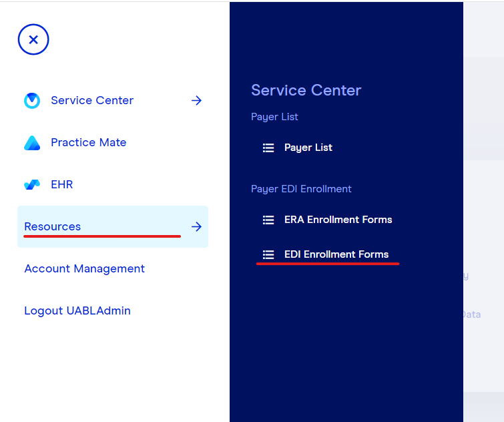Expand Resources using the arrow icon
Image resolution: width=504 pixels, height=422 pixels.
coord(196,227)
